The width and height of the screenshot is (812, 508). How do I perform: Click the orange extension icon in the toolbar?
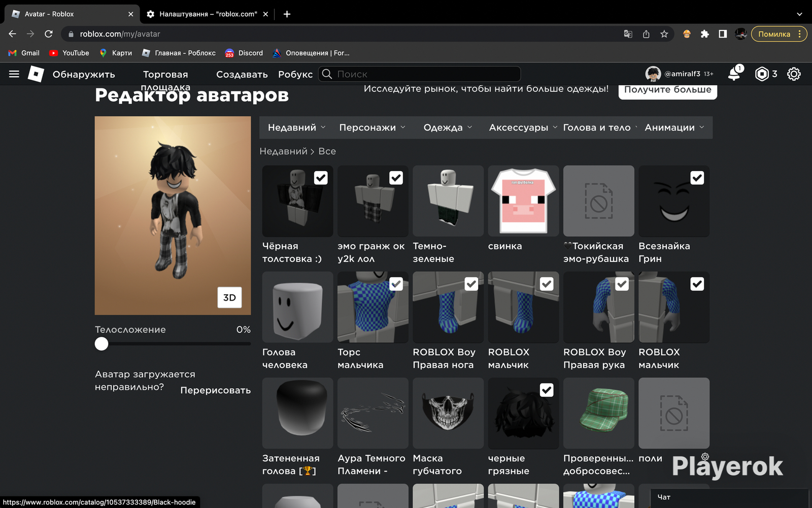click(x=687, y=34)
